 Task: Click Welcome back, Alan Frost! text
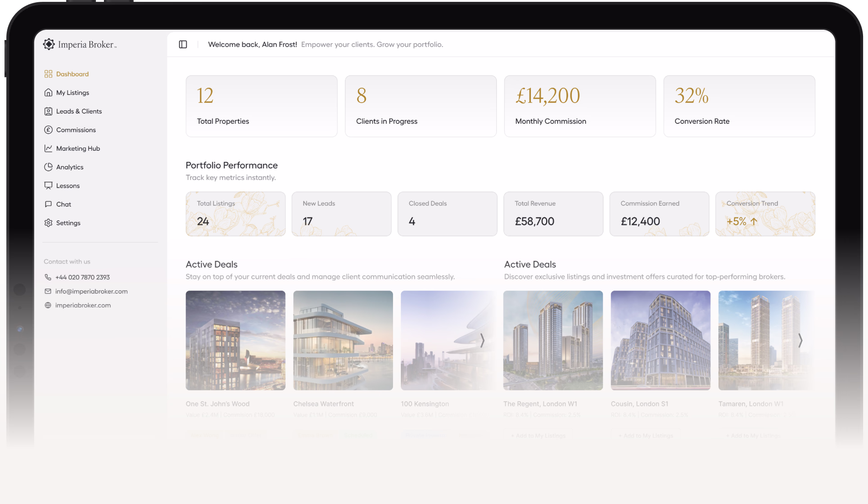pos(253,44)
